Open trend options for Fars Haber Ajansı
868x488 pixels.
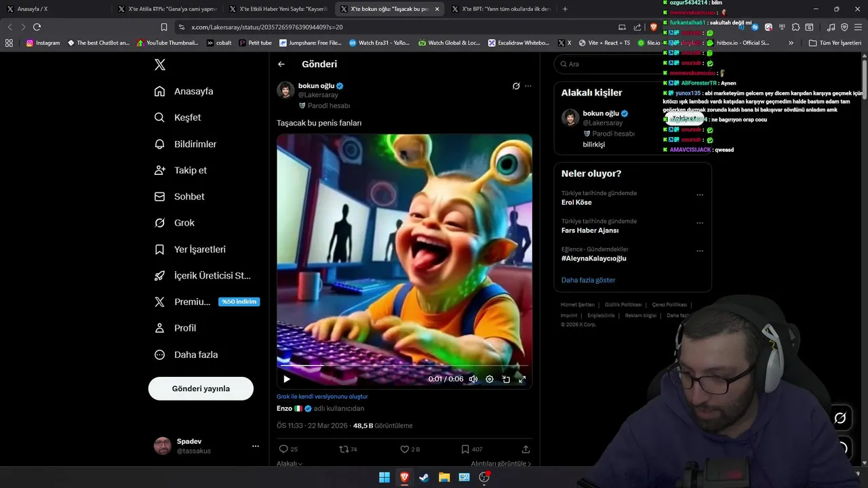coord(700,223)
